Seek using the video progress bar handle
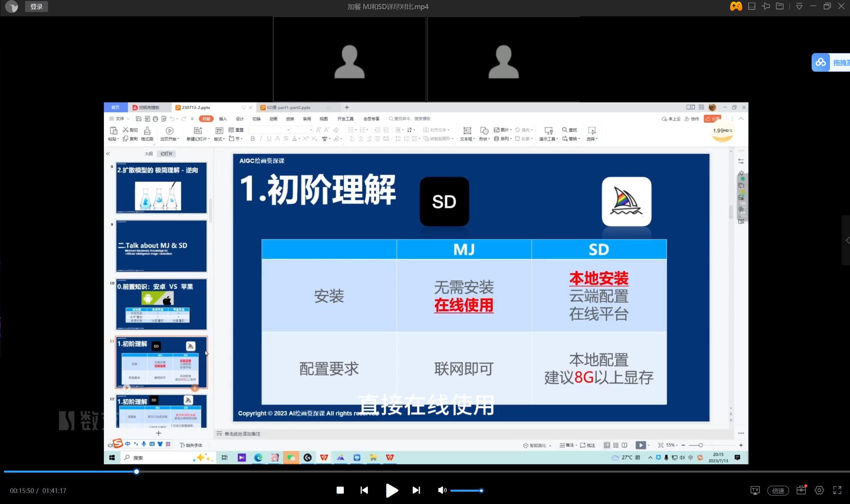Screen dimensions: 850x504 click(137, 471)
